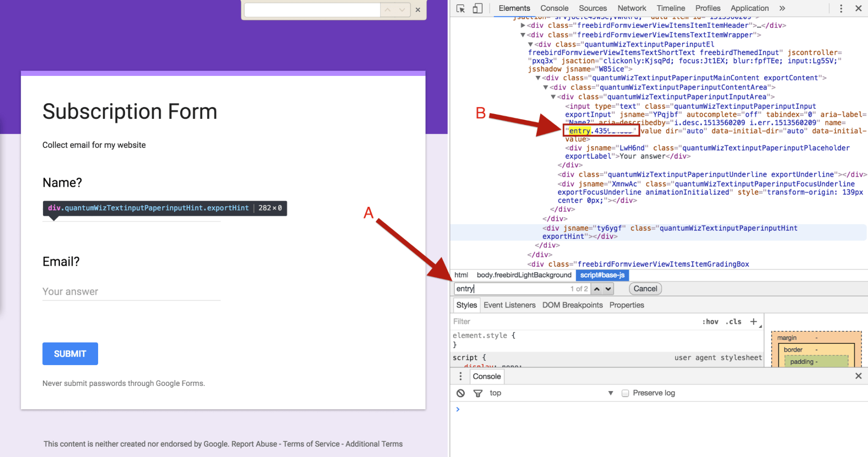Toggle the device toolbar icon

[478, 8]
